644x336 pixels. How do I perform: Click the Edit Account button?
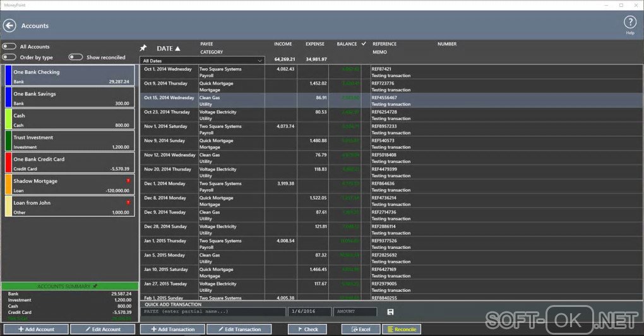tap(103, 329)
